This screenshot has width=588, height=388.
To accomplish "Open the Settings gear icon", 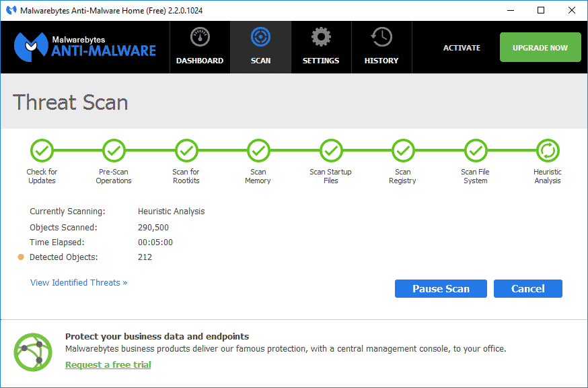I will 321,38.
